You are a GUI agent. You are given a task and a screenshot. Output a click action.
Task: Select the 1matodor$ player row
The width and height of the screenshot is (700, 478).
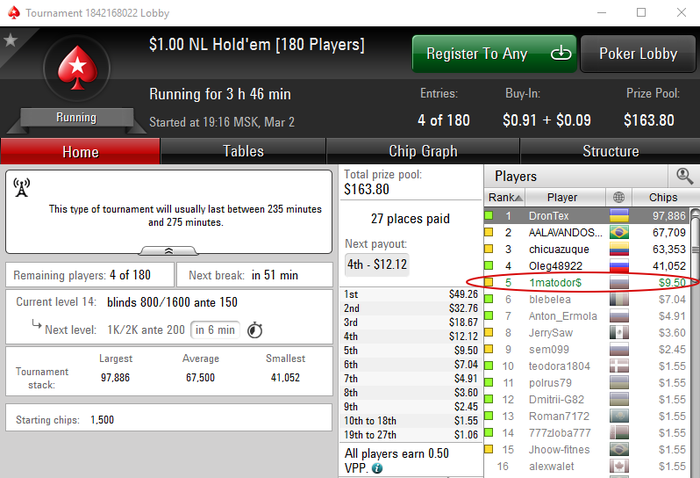pyautogui.click(x=587, y=283)
